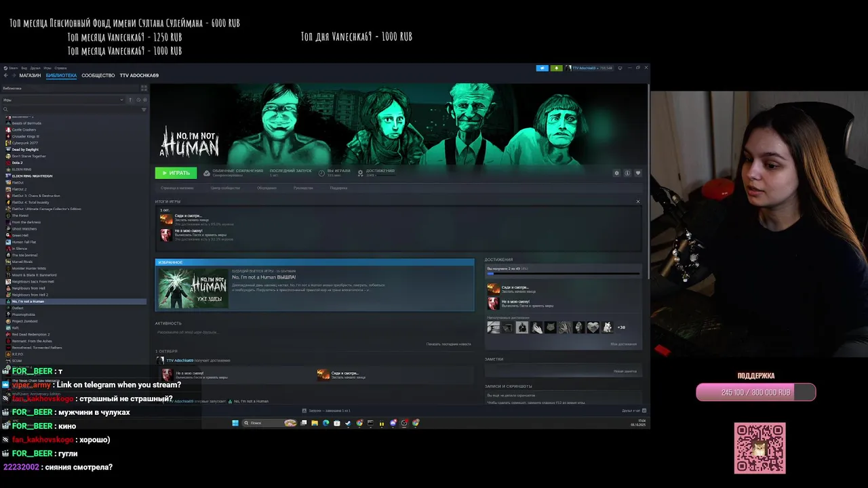Viewport: 868px width, 488px height.
Task: Select Cyberpunk 2077 in the library
Action: click(x=24, y=143)
